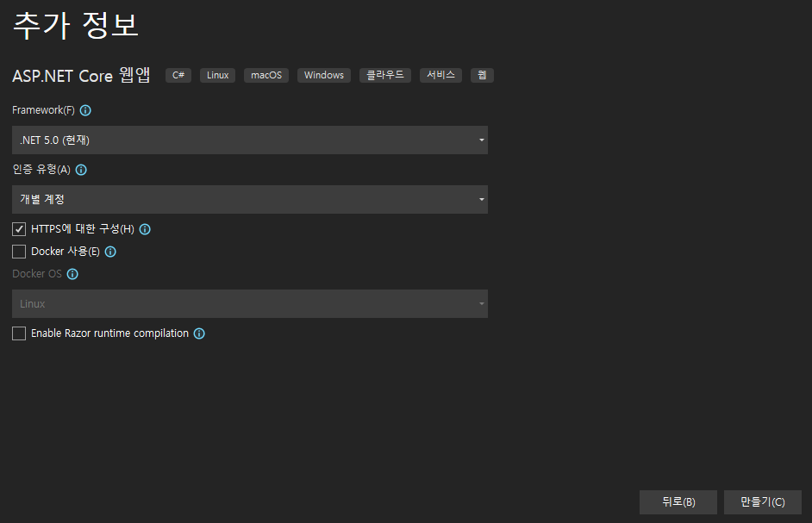The width and height of the screenshot is (812, 523).
Task: Enable the Docker 사용(E) checkbox
Action: click(x=19, y=252)
